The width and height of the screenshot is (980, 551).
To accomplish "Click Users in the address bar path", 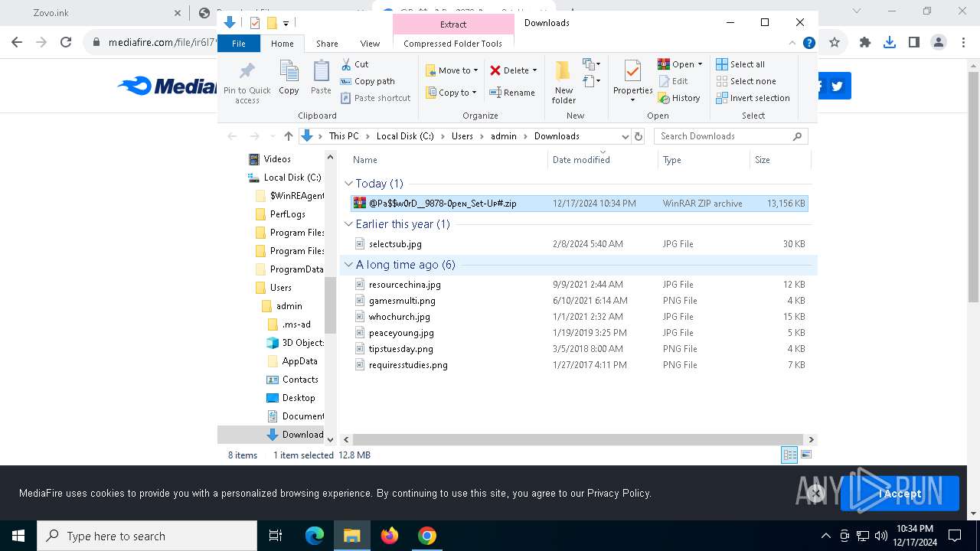I will click(462, 136).
